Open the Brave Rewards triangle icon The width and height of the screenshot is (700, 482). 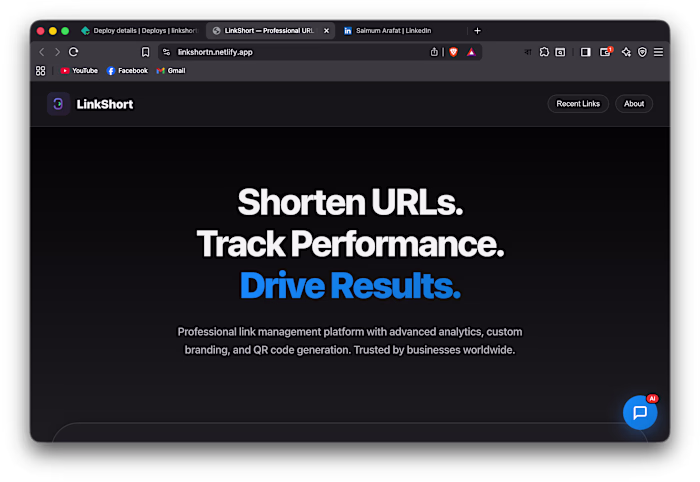471,52
